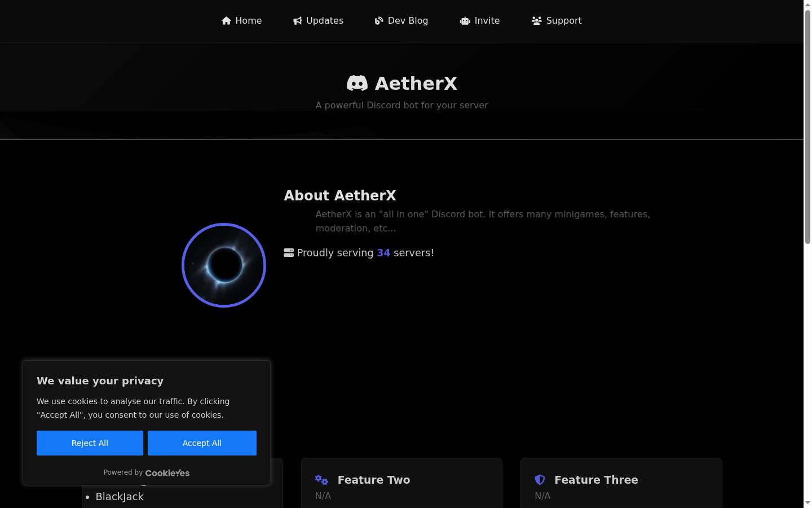Reject all cookies

90,443
